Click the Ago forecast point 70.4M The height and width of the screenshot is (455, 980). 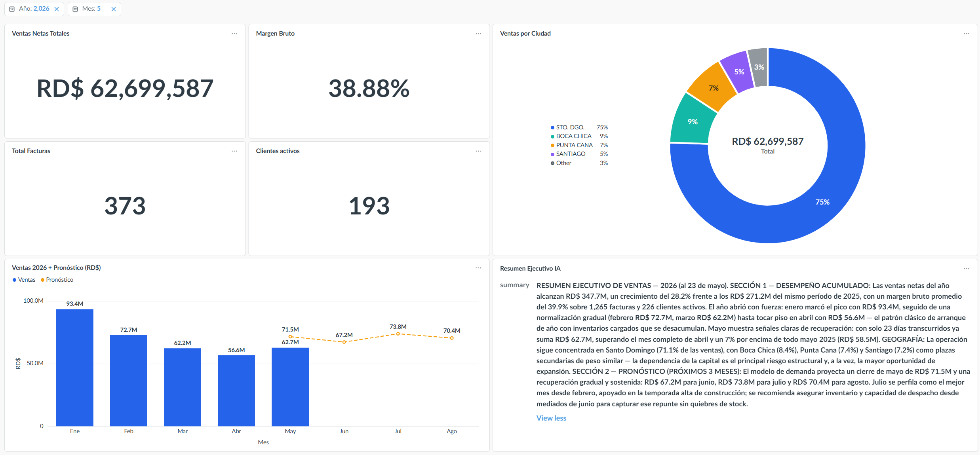click(452, 338)
